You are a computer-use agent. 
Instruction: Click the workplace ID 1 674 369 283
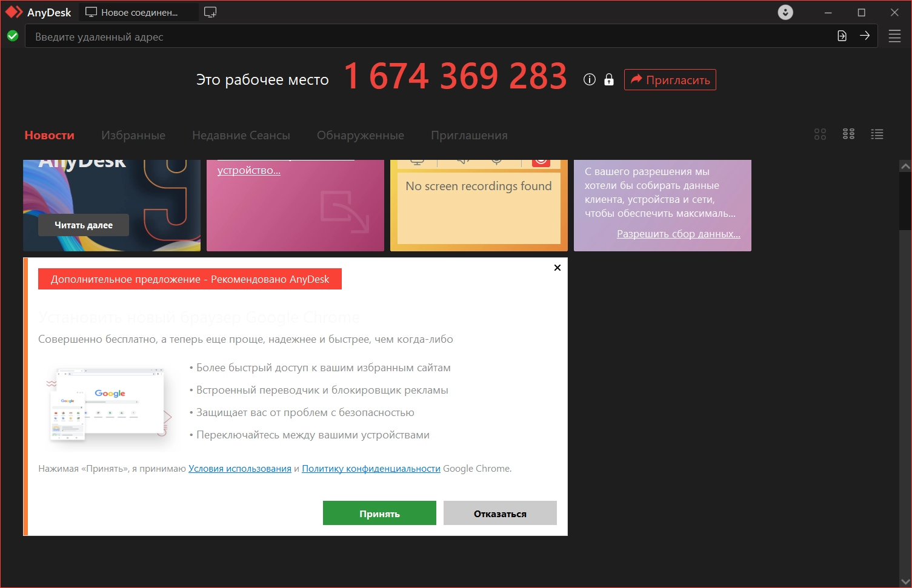coord(456,77)
